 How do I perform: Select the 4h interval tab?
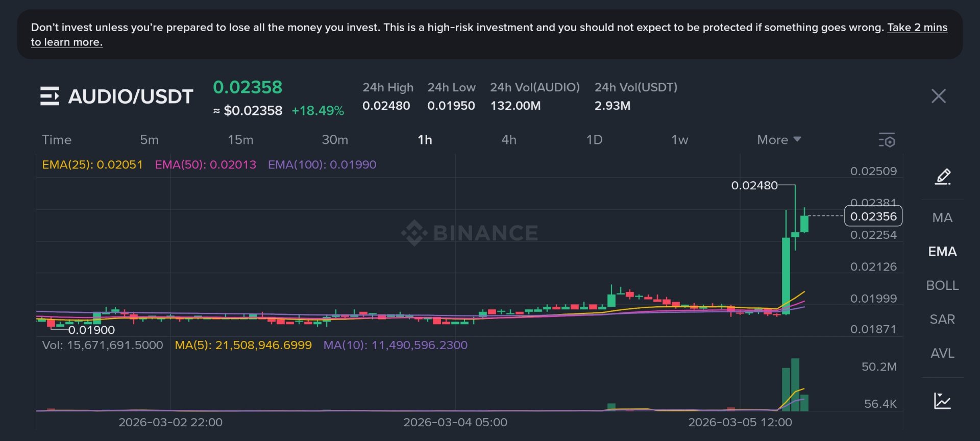point(508,139)
